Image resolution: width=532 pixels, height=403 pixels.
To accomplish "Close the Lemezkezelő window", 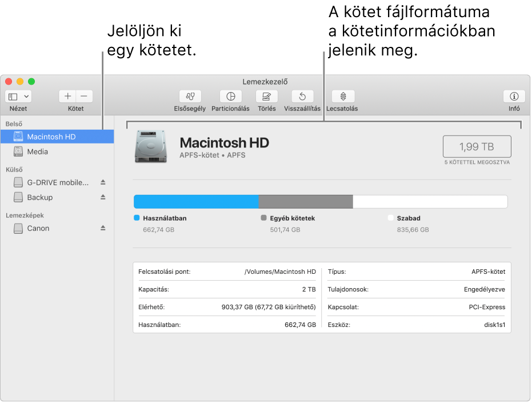I will click(x=9, y=82).
